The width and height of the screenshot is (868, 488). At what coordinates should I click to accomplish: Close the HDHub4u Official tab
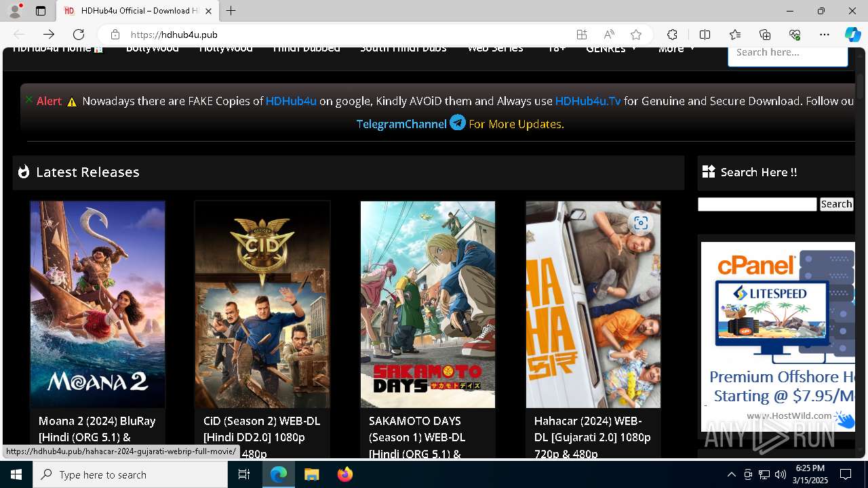pos(209,11)
